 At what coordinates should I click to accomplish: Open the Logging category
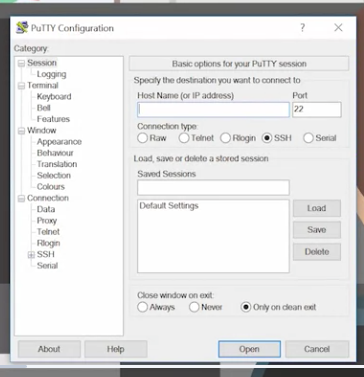tap(51, 74)
